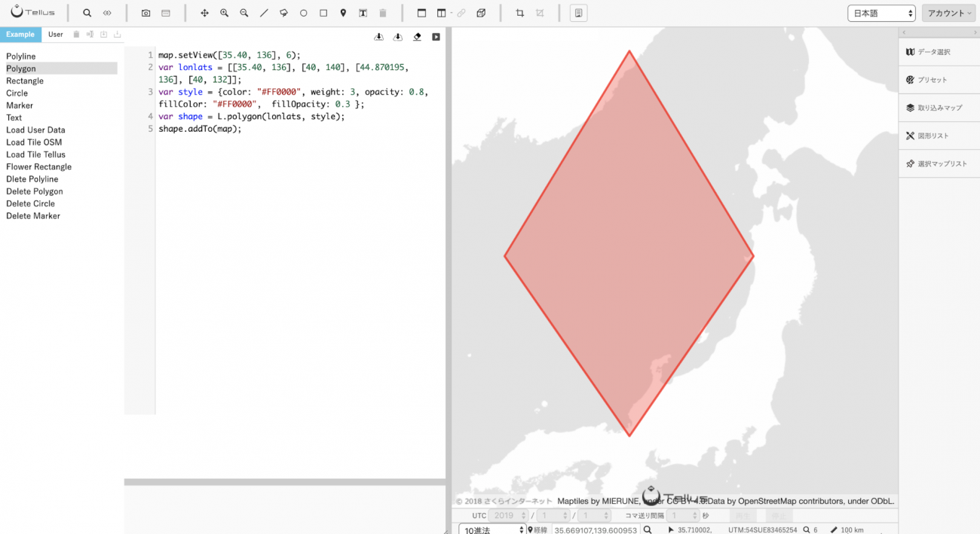Run the code with the play icon
The image size is (980, 534).
(436, 37)
